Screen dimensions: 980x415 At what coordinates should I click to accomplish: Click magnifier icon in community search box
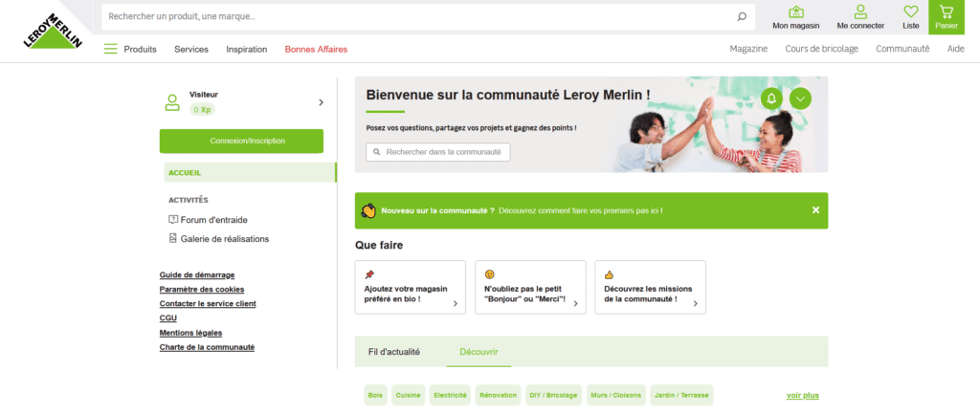(376, 152)
